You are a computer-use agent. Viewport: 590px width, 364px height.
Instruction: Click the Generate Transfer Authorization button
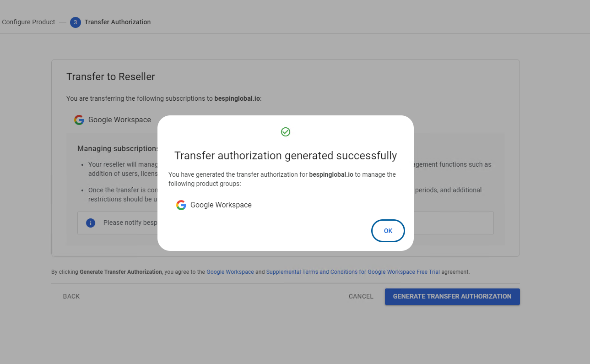pyautogui.click(x=452, y=296)
